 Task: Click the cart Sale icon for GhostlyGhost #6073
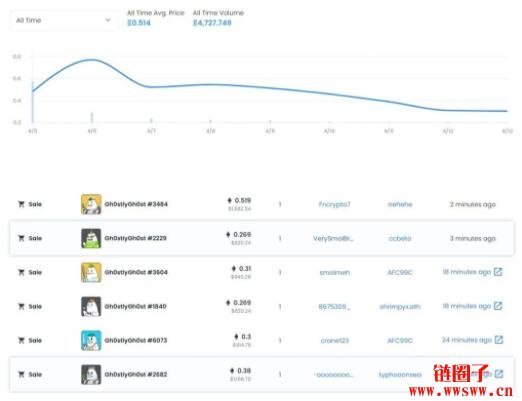[x=21, y=340]
